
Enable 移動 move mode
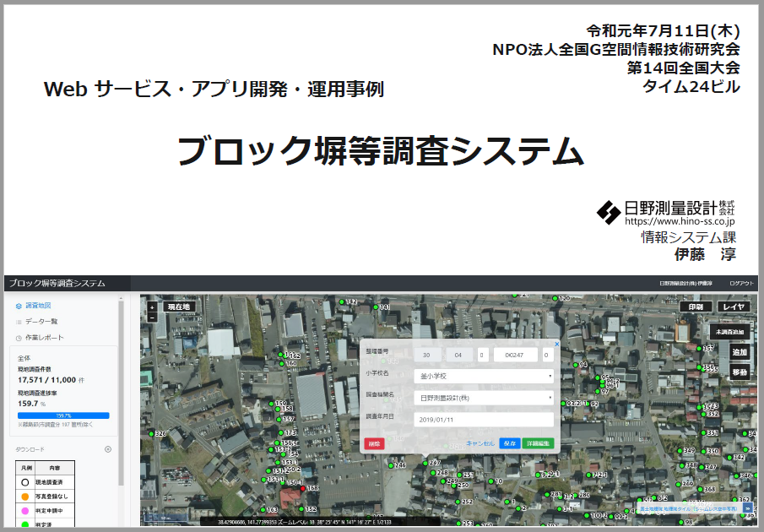[739, 372]
